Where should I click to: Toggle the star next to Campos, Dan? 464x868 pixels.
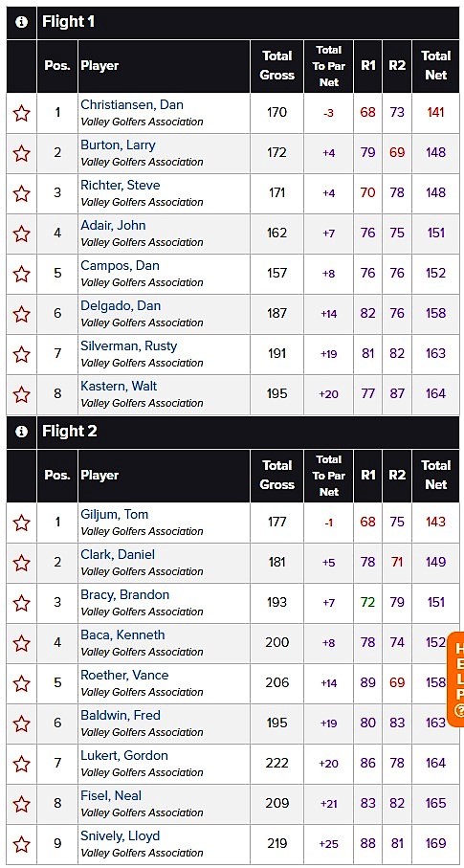pos(22,274)
